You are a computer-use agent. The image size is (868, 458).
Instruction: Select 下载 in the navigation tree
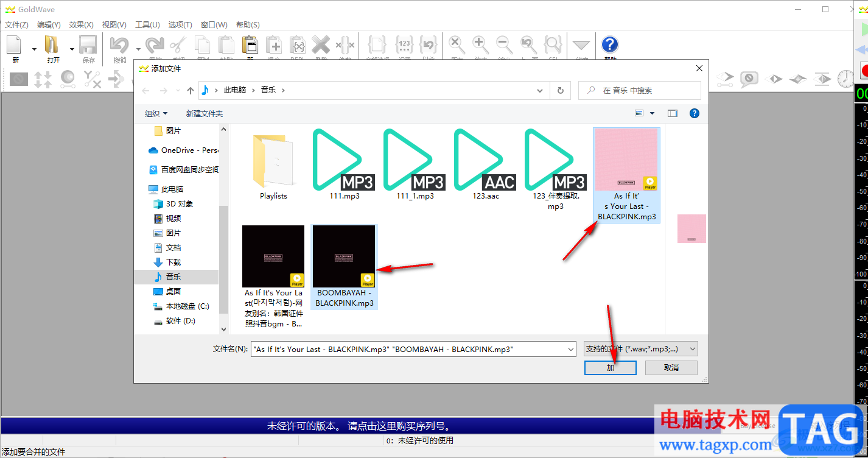coord(174,262)
